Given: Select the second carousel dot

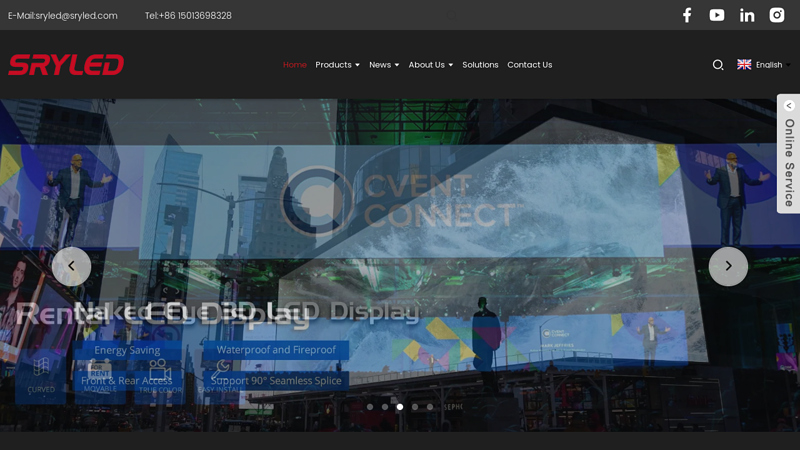Looking at the screenshot, I should click(385, 407).
